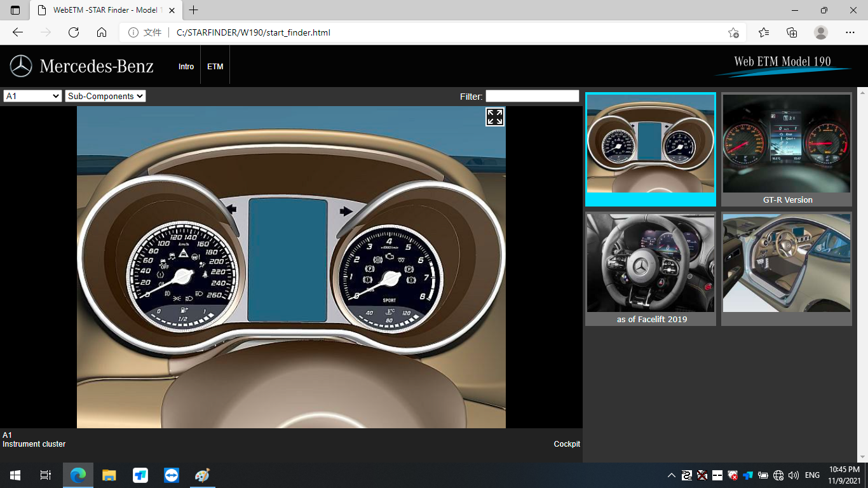This screenshot has height=488, width=868.
Task: Switch to the Intro tab
Action: (x=186, y=67)
